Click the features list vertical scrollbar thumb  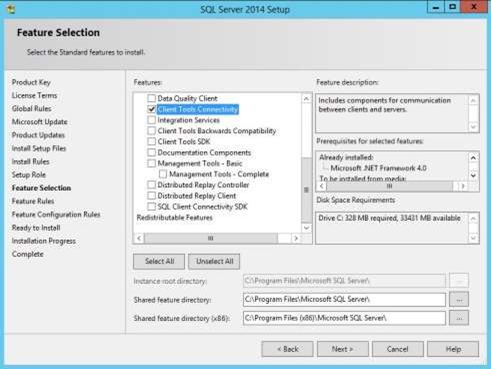pos(306,190)
